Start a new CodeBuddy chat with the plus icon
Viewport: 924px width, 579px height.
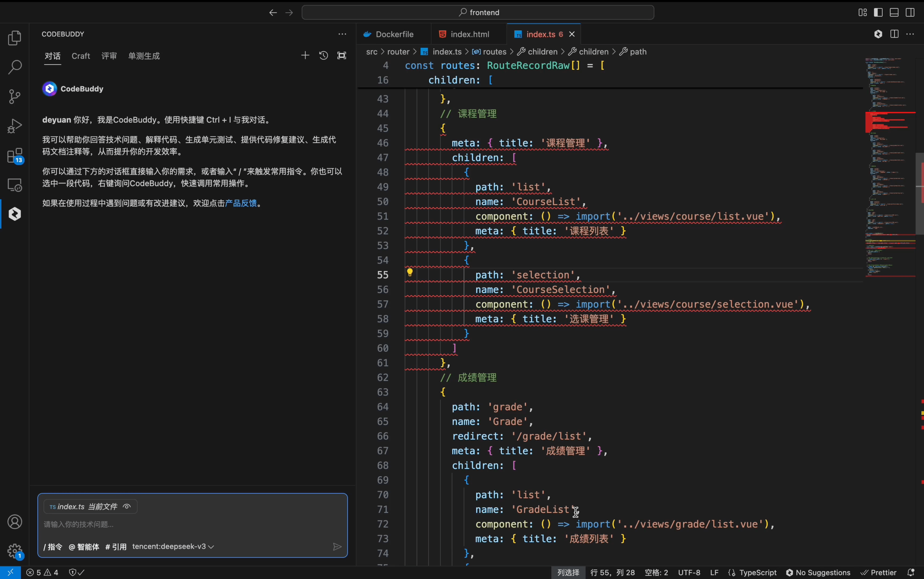(x=305, y=55)
